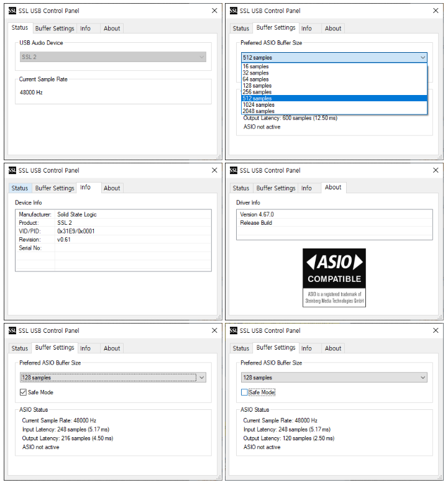Viewport: 448px width, 485px height.
Task: Open the 128 samples dropdown above the checked Safe Mode
Action: pos(113,378)
